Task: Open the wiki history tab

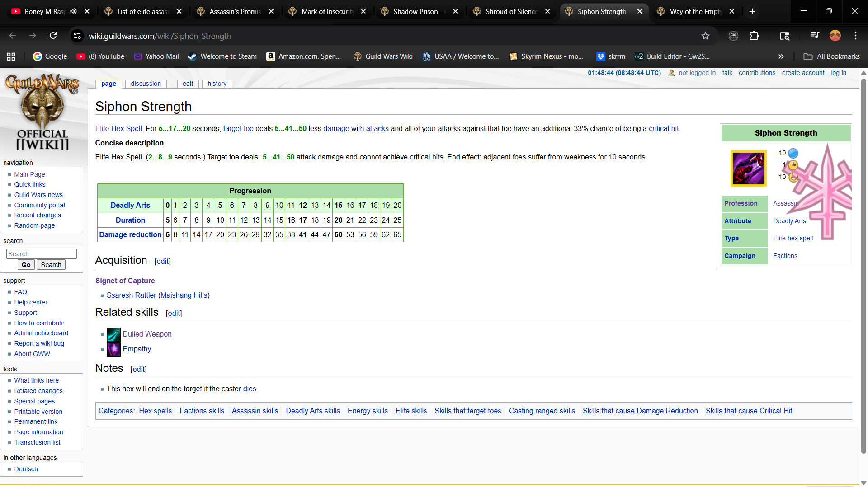Action: coord(217,84)
